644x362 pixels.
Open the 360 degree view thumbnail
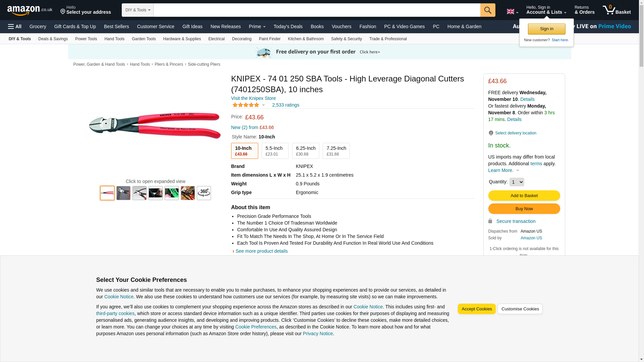tap(204, 193)
